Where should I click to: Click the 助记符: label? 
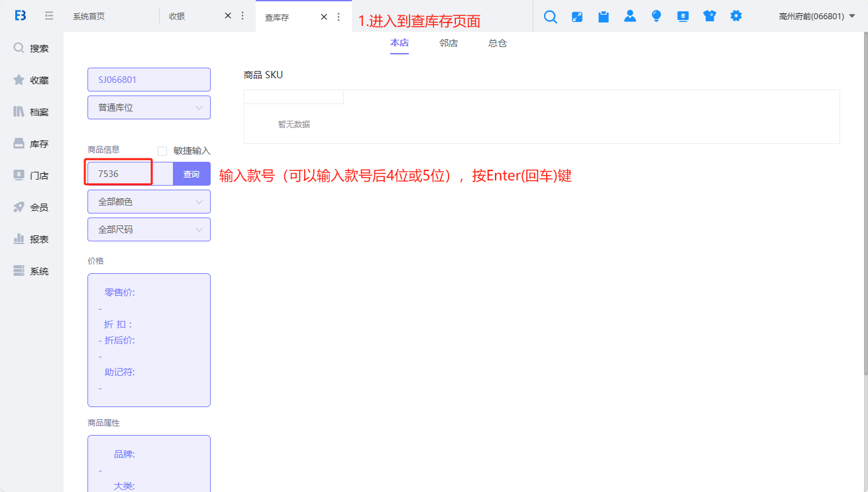(x=120, y=372)
